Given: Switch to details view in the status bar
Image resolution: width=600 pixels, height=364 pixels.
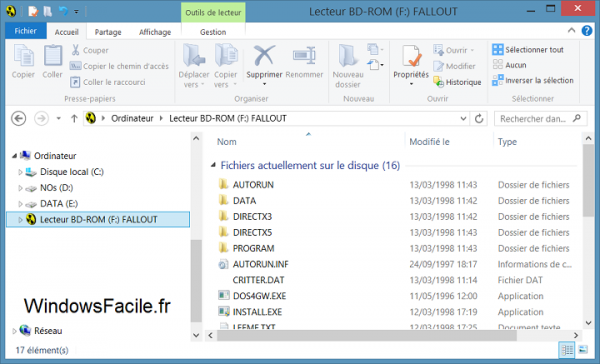Looking at the screenshot, I should pyautogui.click(x=567, y=349).
